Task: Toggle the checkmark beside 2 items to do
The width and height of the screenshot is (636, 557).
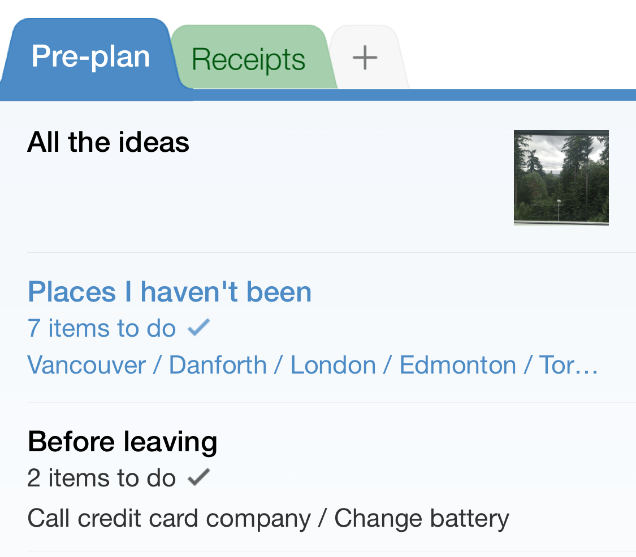Action: 199,477
